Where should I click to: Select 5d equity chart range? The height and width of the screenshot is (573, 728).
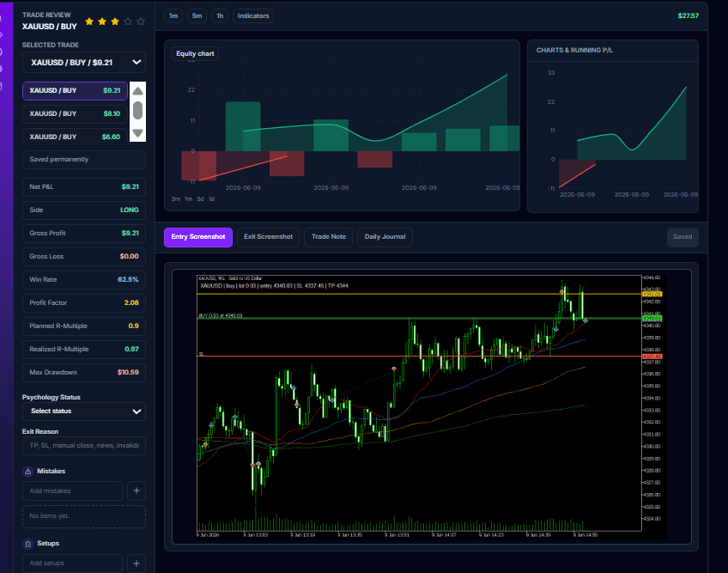(200, 199)
